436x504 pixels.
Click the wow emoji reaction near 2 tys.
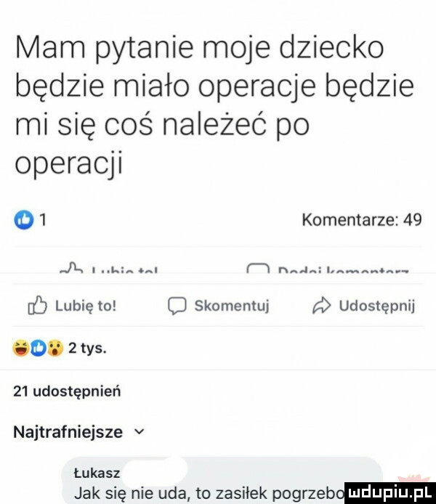pyautogui.click(x=47, y=346)
